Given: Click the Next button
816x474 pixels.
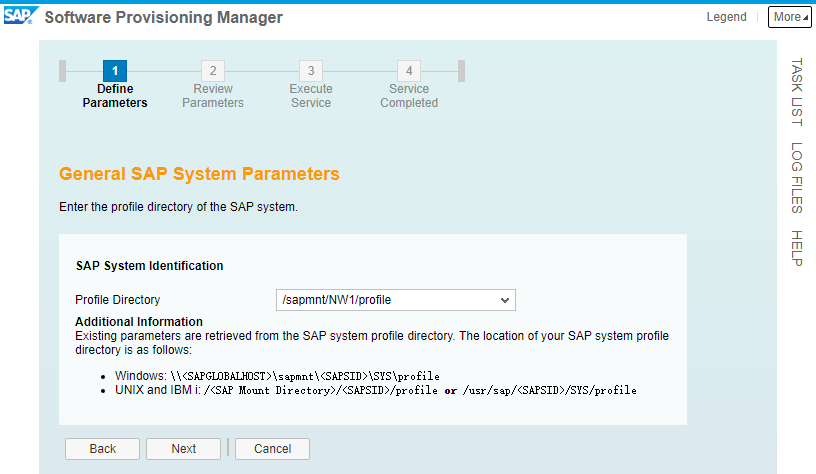Looking at the screenshot, I should 184,449.
